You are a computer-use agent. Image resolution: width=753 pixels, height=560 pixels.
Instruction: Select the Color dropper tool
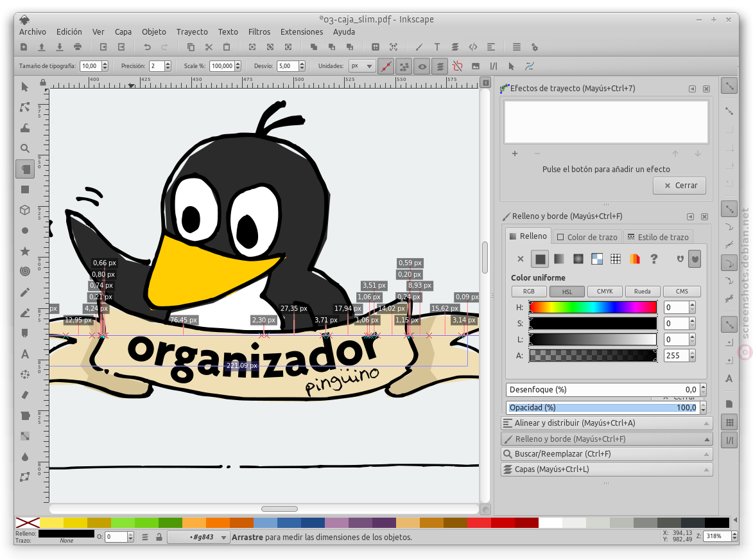[x=25, y=457]
